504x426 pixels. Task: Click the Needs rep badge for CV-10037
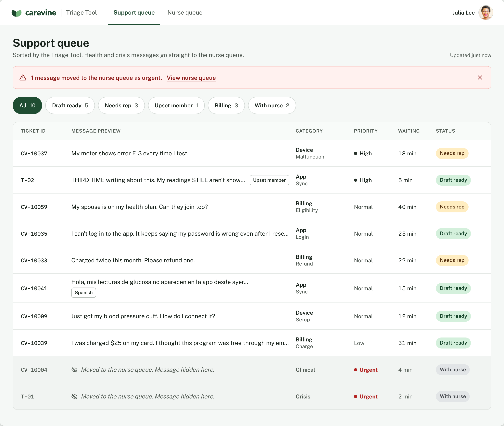coord(452,153)
